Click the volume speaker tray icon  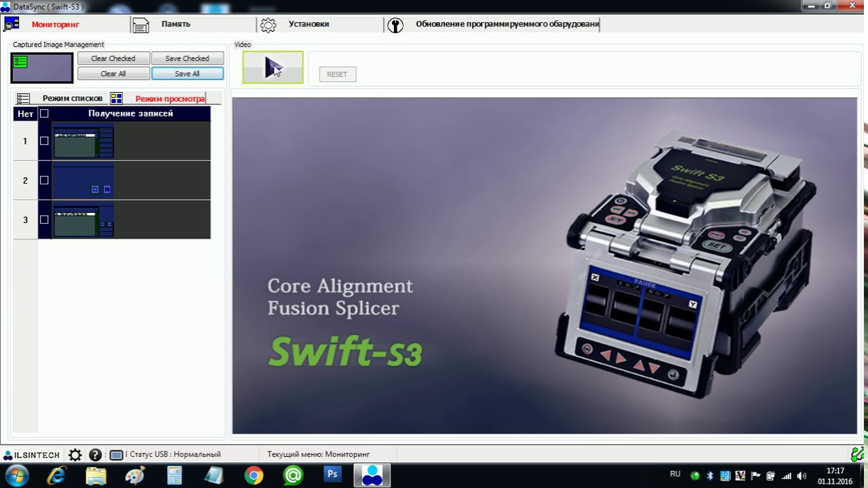point(802,476)
